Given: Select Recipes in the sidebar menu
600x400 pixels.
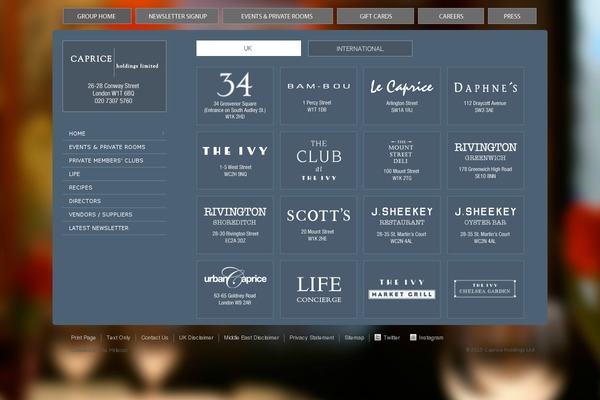Looking at the screenshot, I should point(114,188).
